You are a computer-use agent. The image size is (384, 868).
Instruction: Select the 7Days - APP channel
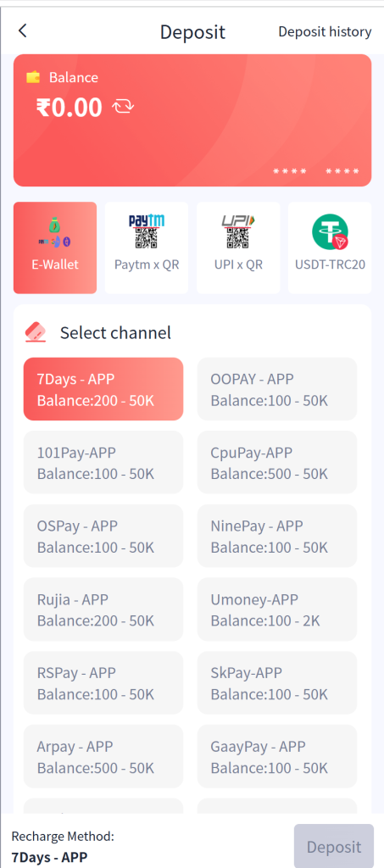(103, 389)
